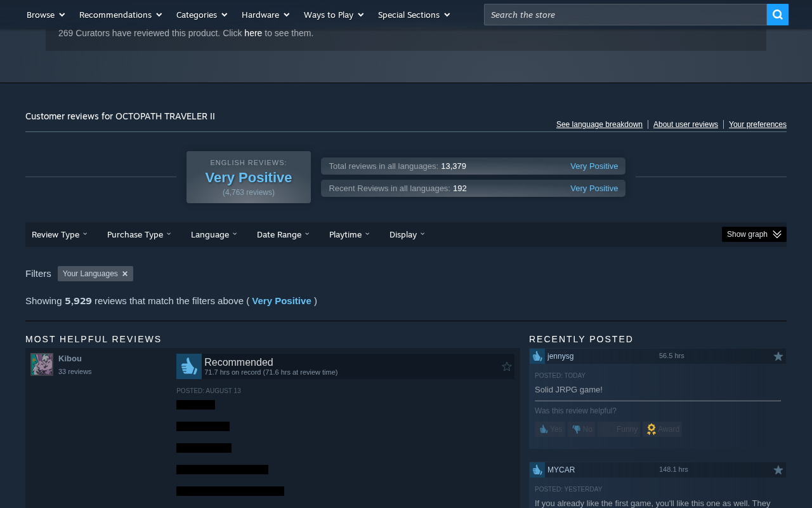This screenshot has height=508, width=812.
Task: Open the Playtime filter dropdown
Action: [349, 234]
